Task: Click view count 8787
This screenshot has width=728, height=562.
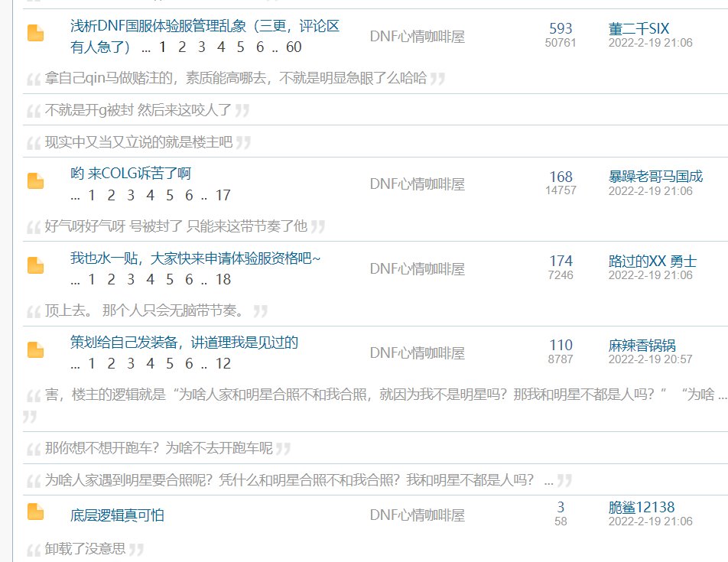Action: point(561,359)
